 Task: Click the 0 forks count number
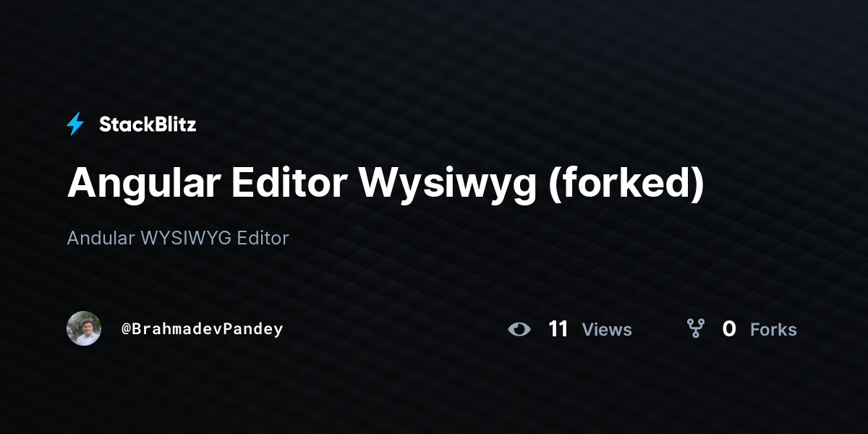tap(729, 329)
